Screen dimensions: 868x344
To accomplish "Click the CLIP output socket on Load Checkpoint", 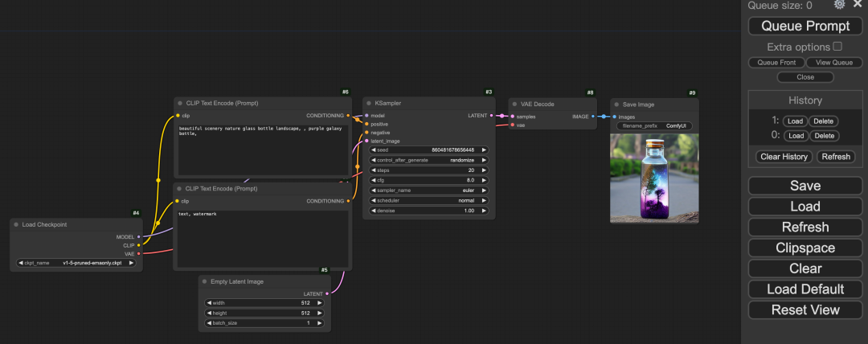I will coord(139,245).
